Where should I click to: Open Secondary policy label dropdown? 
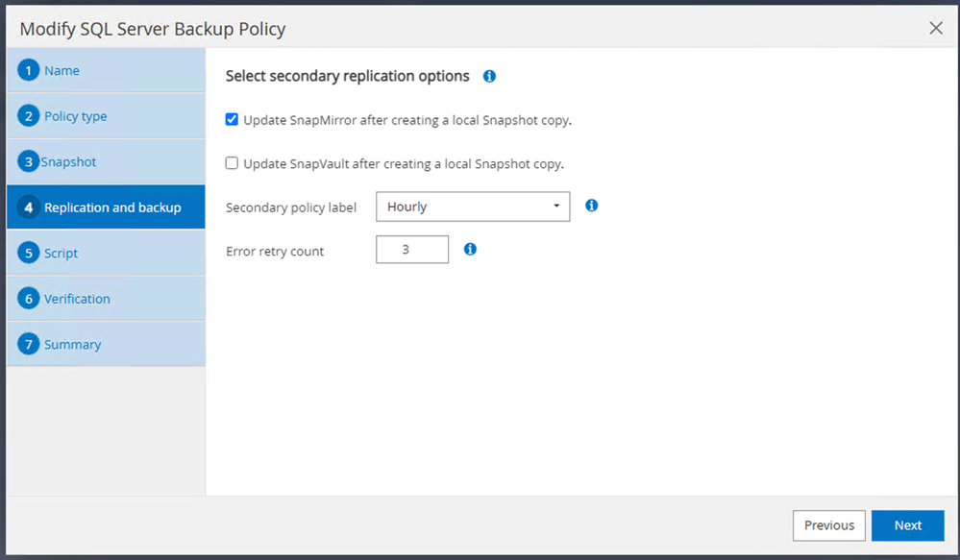coord(472,207)
